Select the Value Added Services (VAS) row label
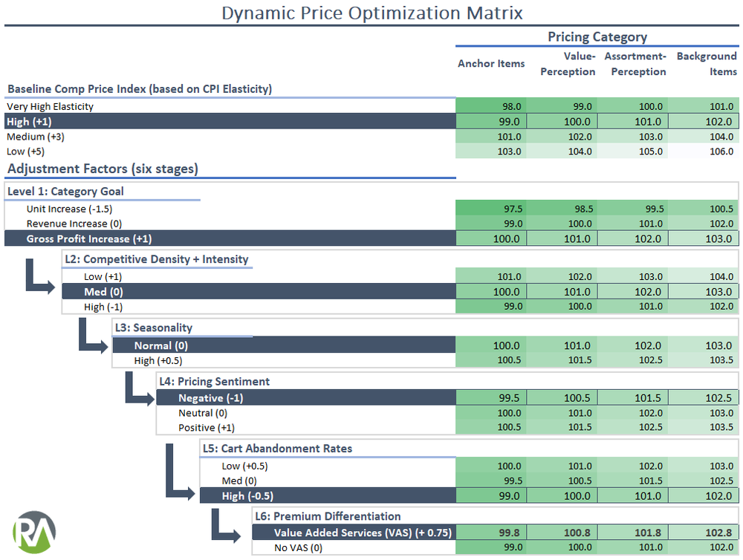 tap(363, 533)
